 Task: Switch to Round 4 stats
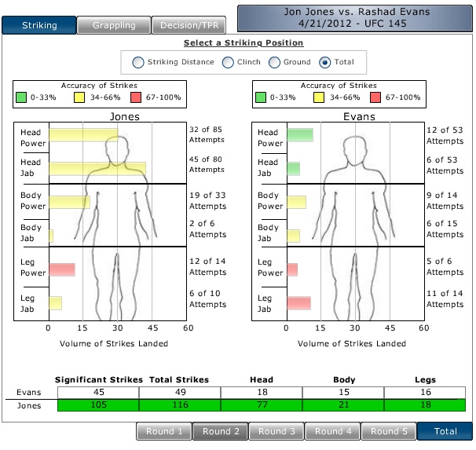pos(332,431)
